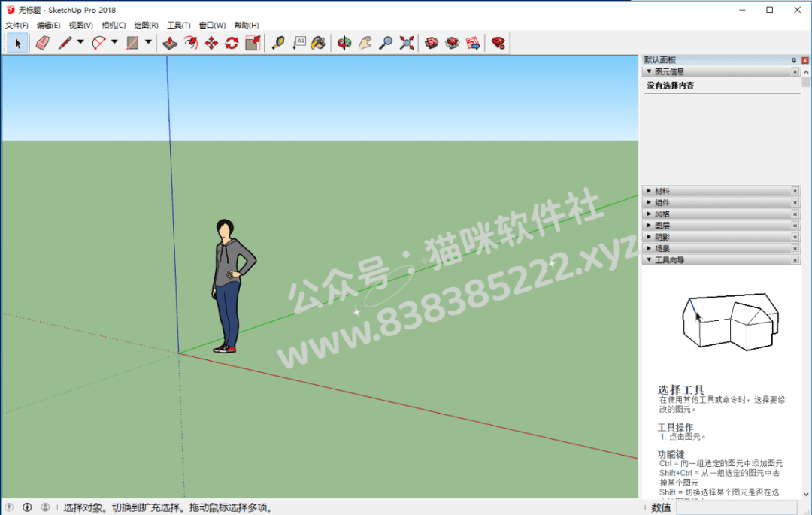Activate the Push/Pull tool
The image size is (812, 515).
(170, 43)
